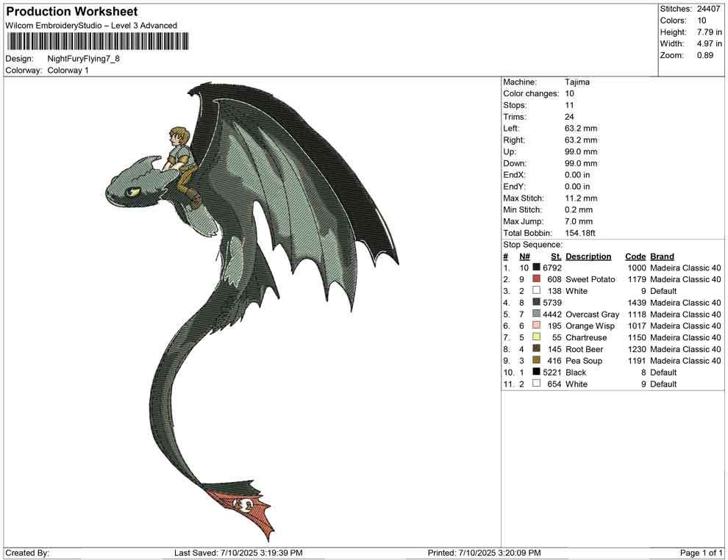The width and height of the screenshot is (728, 560).
Task: Click Max Stitch value 11.2 mm
Action: (x=582, y=198)
